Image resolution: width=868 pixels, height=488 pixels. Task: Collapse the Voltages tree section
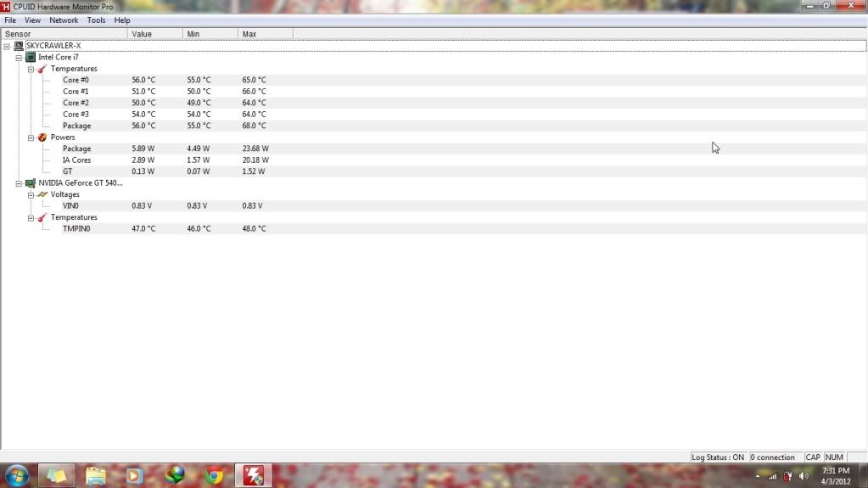click(31, 194)
